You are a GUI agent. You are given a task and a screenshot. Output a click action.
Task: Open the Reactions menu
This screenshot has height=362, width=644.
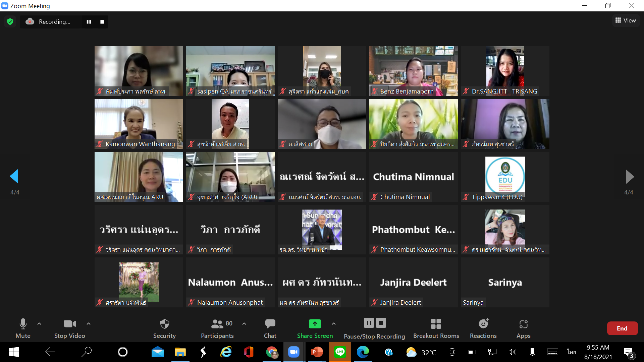(483, 324)
